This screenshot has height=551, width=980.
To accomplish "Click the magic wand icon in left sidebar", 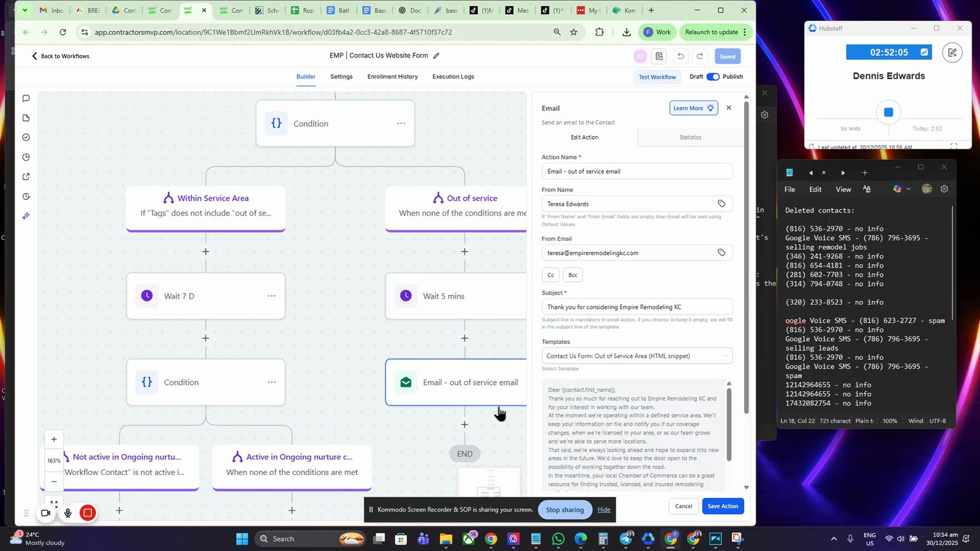I will pyautogui.click(x=26, y=216).
